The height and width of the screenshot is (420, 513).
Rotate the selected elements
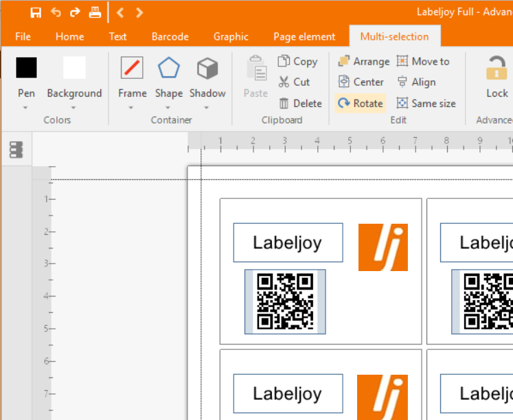(x=361, y=103)
